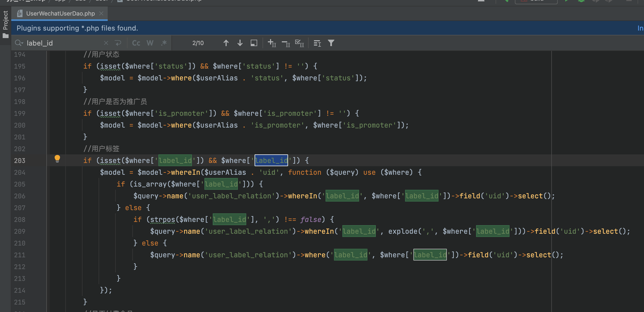Toggle Match Case (Cc) option
The image size is (644, 312).
[136, 43]
